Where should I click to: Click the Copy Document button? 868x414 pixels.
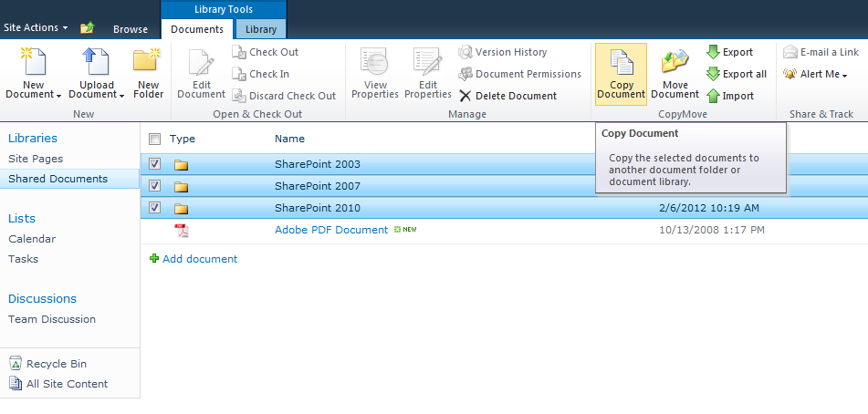click(621, 74)
